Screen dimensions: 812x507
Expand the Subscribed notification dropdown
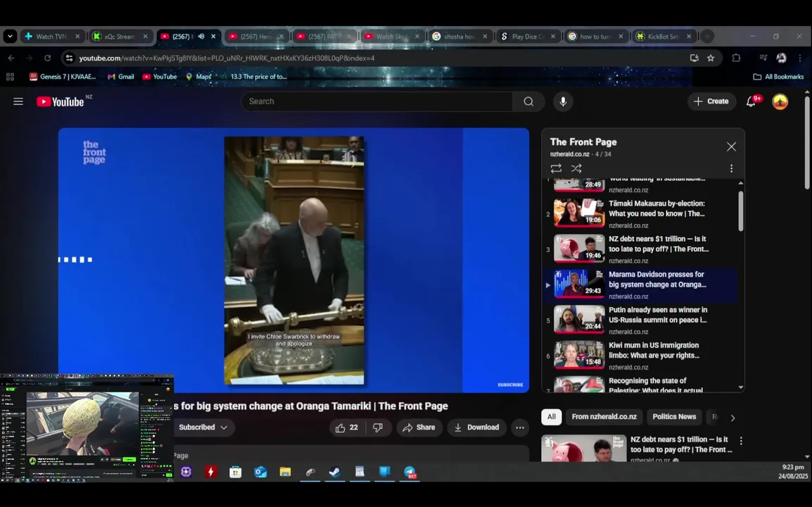tap(203, 427)
